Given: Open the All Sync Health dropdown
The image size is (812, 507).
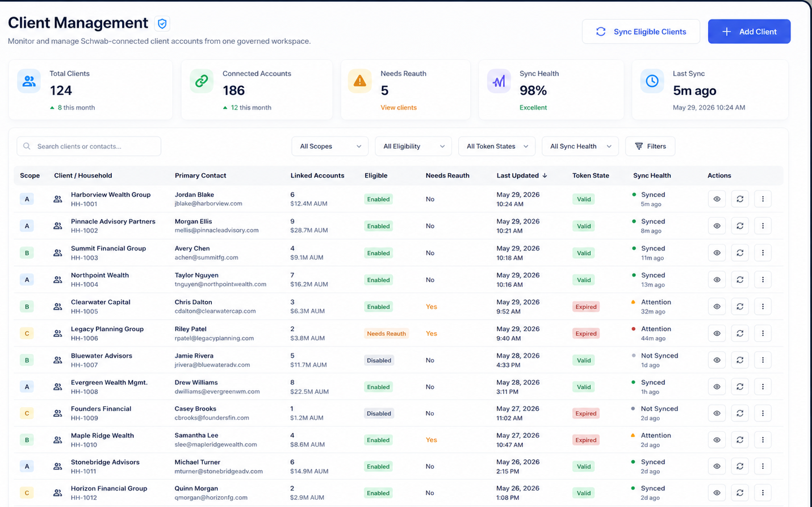Looking at the screenshot, I should (x=580, y=146).
